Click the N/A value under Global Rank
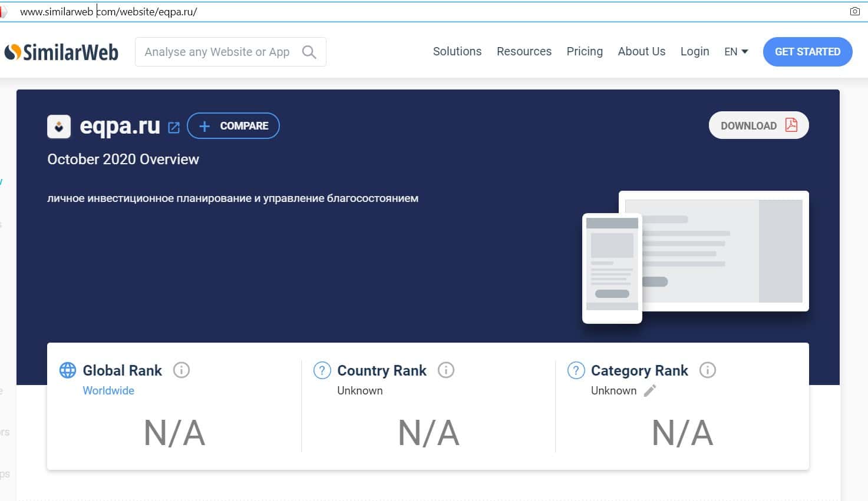The image size is (868, 501). tap(174, 433)
